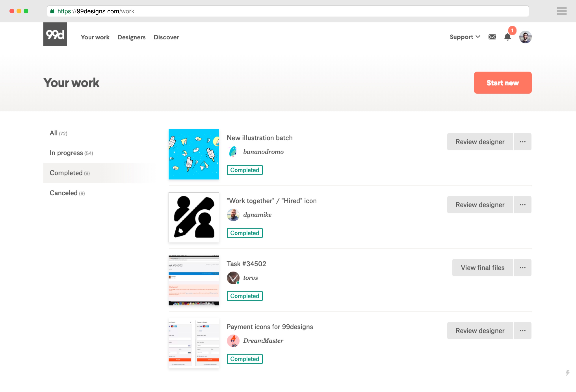The width and height of the screenshot is (576, 392).
Task: Open more options for "Work together" icon project
Action: (x=523, y=204)
